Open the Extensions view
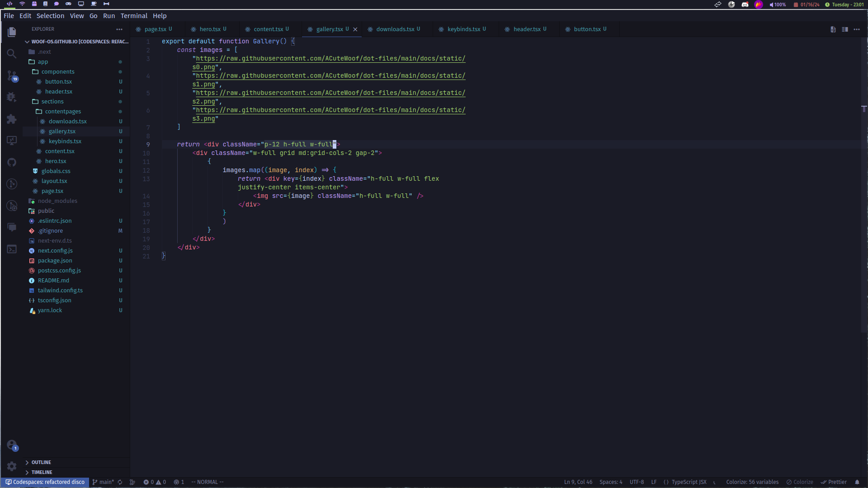The width and height of the screenshot is (868, 488). click(x=12, y=119)
